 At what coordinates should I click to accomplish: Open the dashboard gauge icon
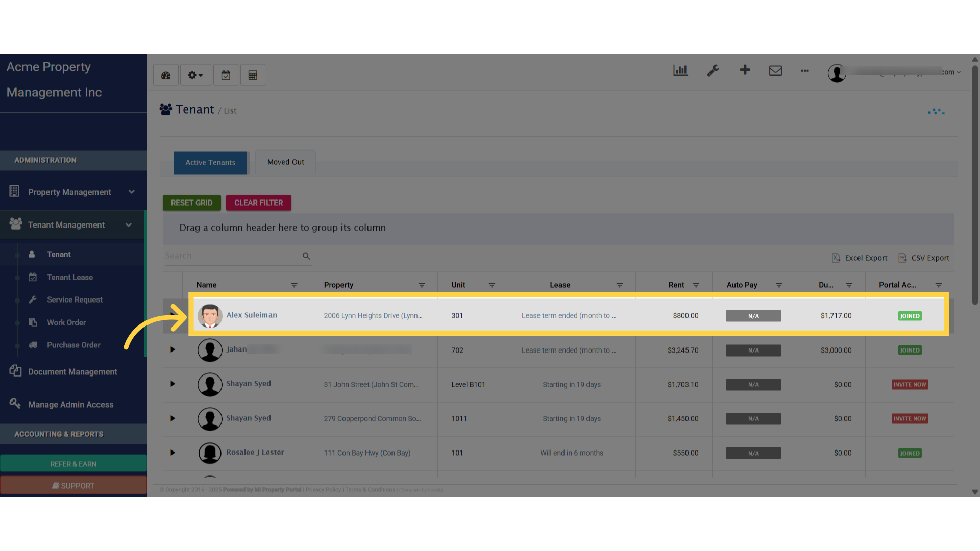(166, 75)
